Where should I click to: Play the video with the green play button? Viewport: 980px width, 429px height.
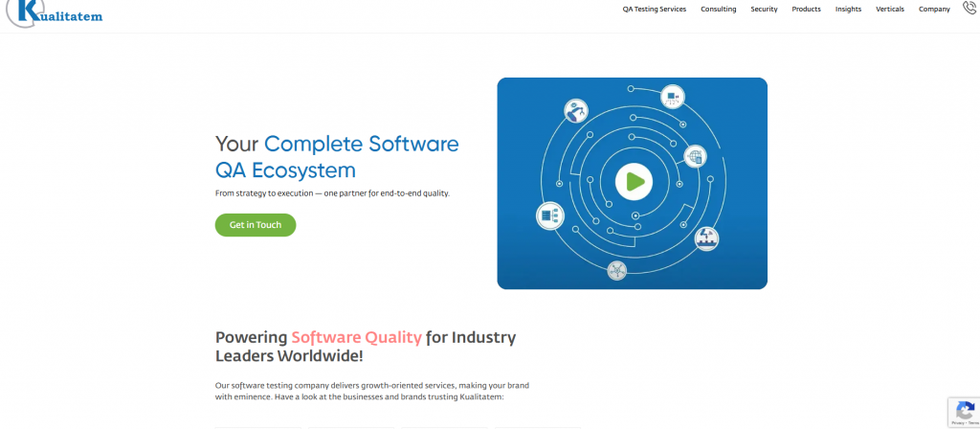tap(633, 180)
